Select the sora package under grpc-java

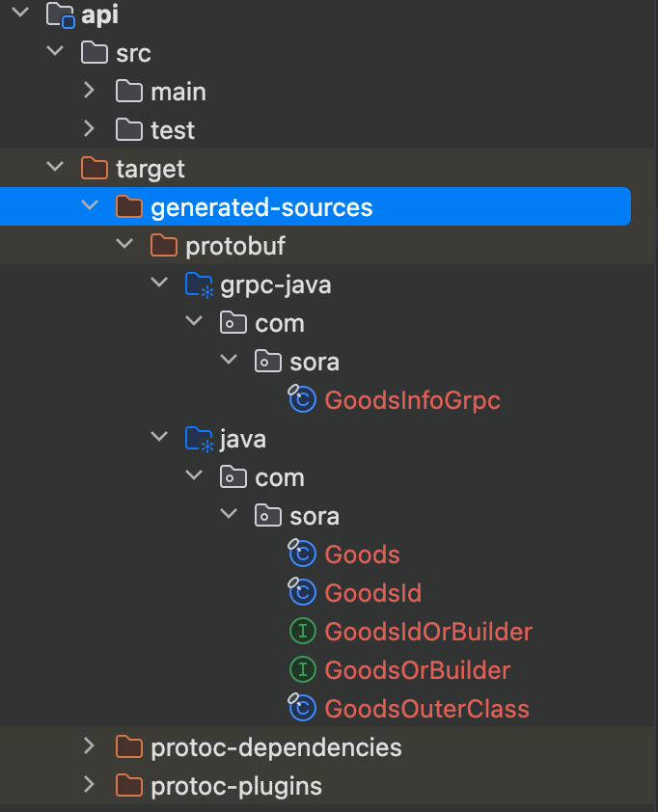(315, 362)
